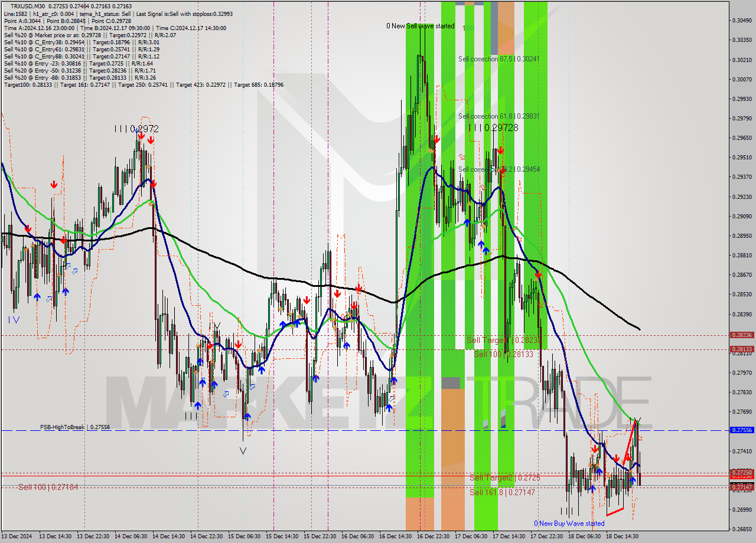Click the '17 Dec 14:30' time axis label

click(x=509, y=537)
